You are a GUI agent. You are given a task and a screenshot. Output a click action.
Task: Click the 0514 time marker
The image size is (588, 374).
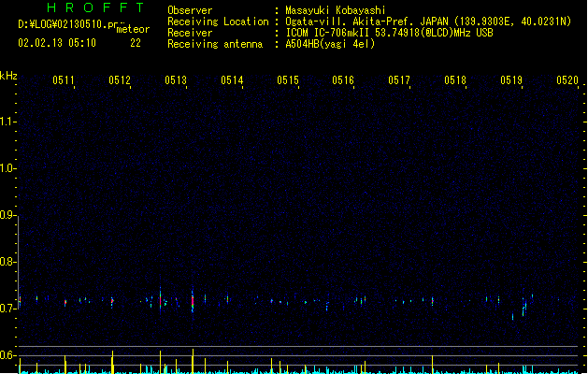[232, 80]
